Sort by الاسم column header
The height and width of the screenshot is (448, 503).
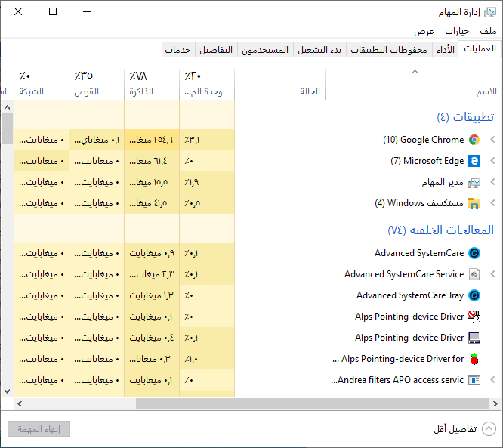(413, 85)
